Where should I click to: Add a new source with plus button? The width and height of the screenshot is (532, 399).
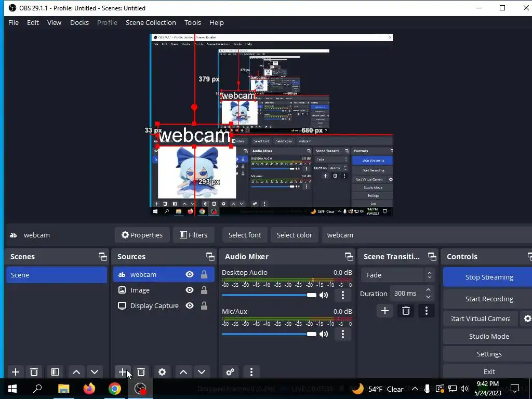click(x=123, y=372)
